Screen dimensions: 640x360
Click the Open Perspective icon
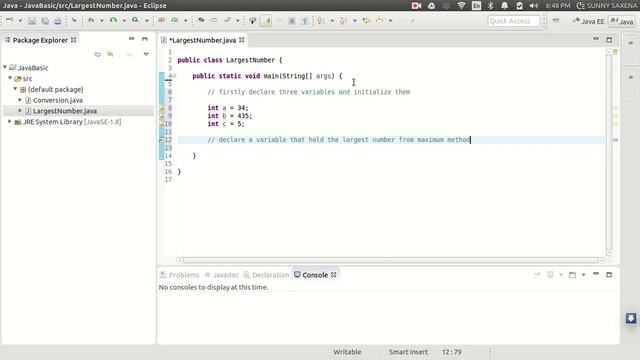coord(556,20)
